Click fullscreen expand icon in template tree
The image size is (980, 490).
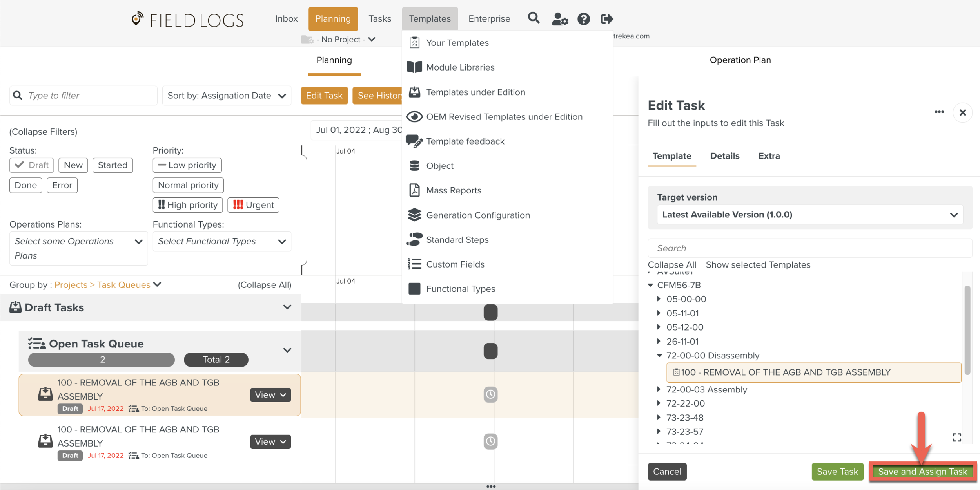click(956, 438)
